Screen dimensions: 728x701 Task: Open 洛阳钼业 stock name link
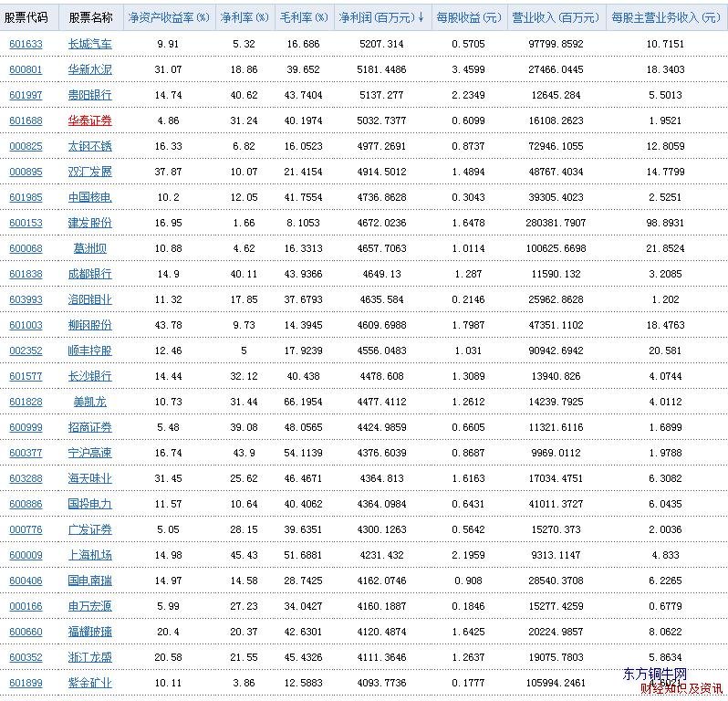[x=90, y=299]
